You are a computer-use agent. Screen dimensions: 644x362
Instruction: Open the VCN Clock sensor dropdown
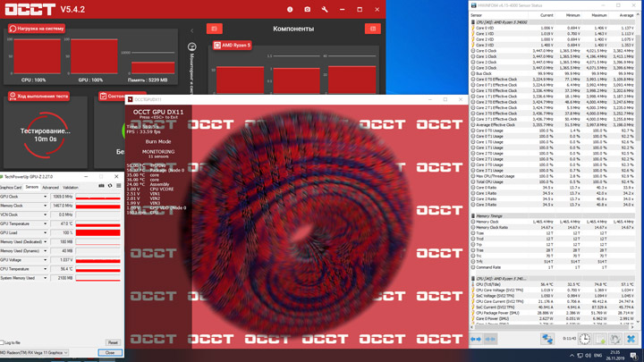tap(46, 215)
